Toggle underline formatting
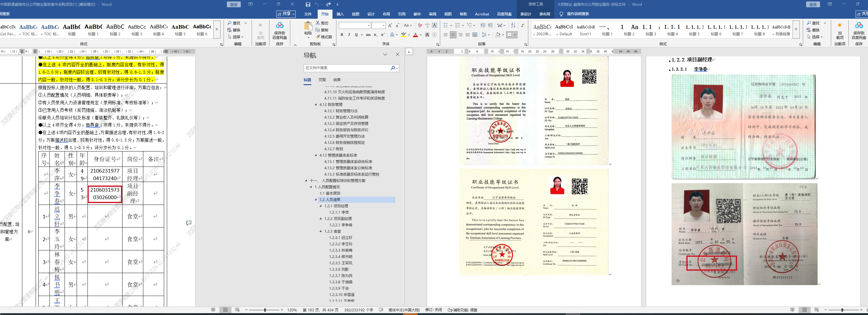The height and width of the screenshot is (315, 868). tap(356, 35)
